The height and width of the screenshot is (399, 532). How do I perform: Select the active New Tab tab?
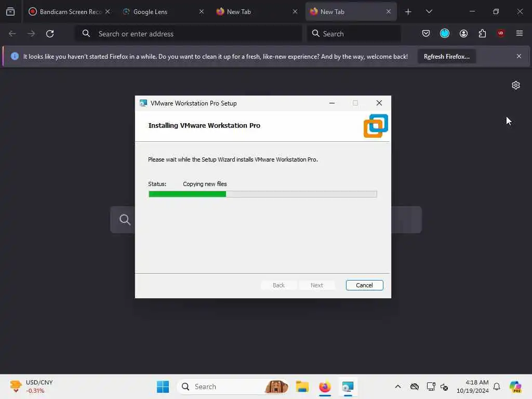coord(351,11)
